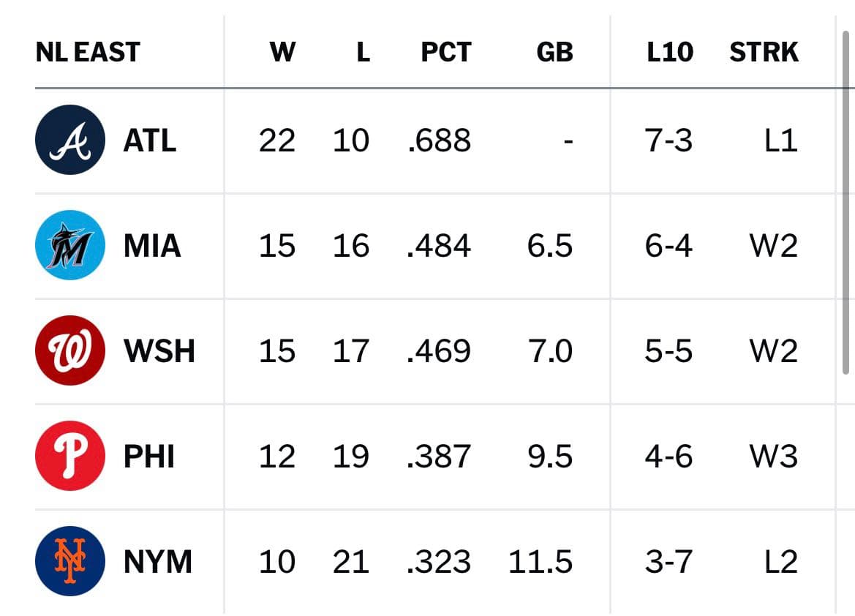Sort standings by STRK column header
855x616 pixels.
764,53
